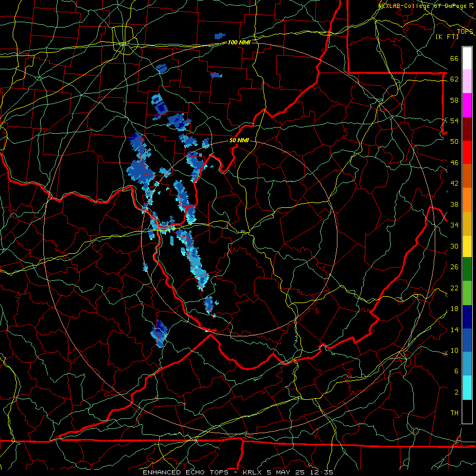Click legend value '14'

[x=454, y=329]
